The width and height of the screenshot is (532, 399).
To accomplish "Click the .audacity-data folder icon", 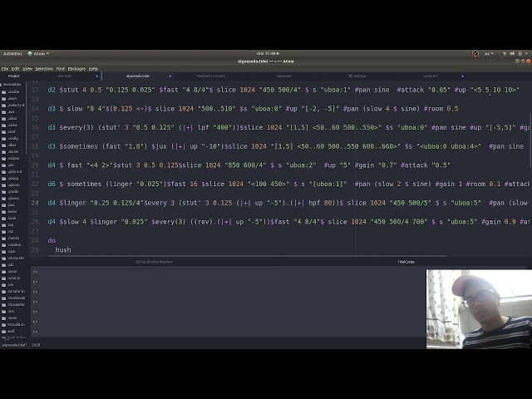I will tap(3, 106).
